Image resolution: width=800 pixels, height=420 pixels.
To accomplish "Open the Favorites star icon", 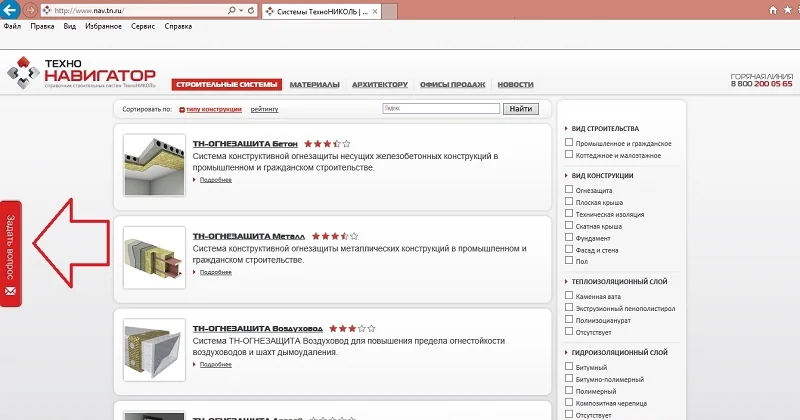I will (x=788, y=10).
